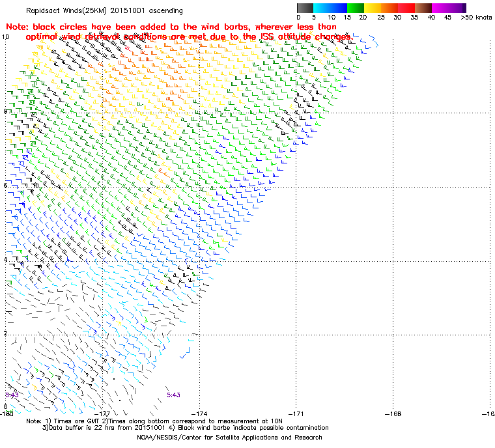Click the orange 25-30 knots legend swatch
The width and height of the screenshot is (495, 448).
click(x=389, y=8)
